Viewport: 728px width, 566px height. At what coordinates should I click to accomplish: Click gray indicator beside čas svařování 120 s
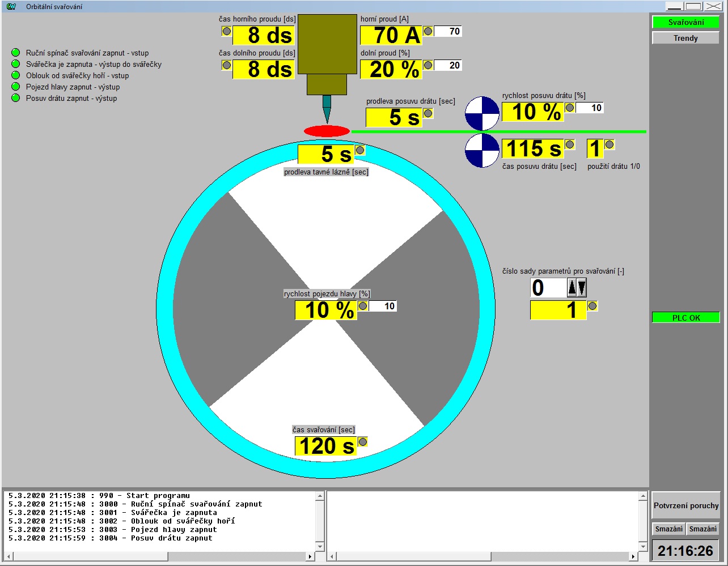[x=363, y=442]
